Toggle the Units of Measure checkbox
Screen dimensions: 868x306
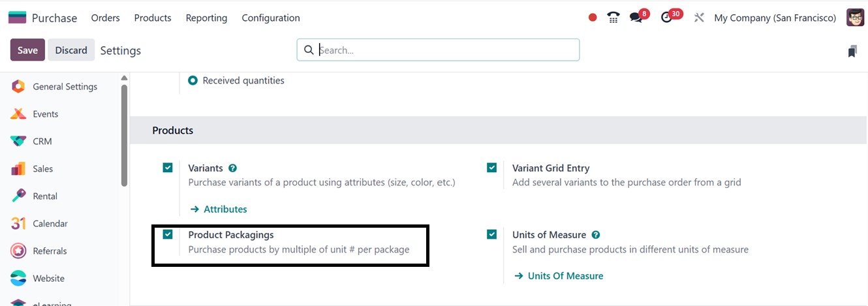[x=492, y=234]
